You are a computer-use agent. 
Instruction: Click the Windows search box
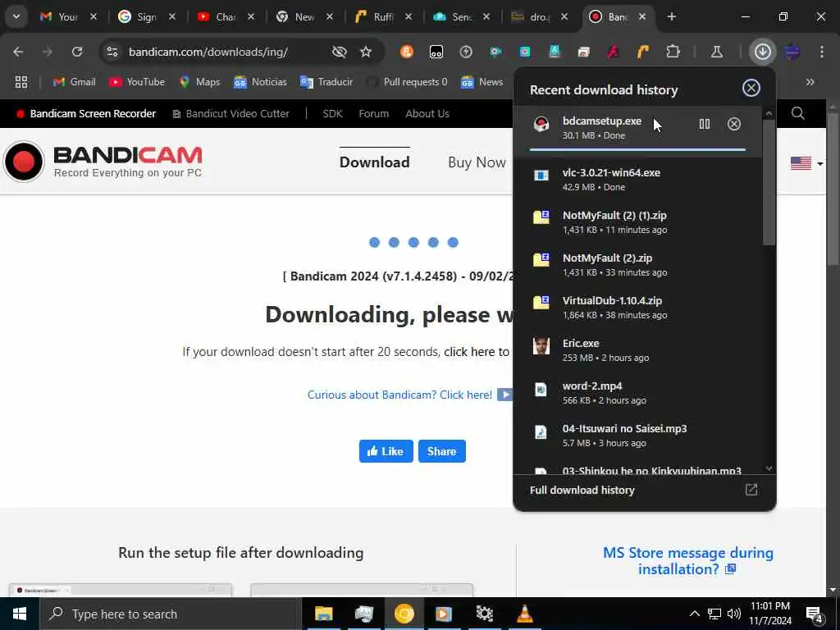[171, 614]
